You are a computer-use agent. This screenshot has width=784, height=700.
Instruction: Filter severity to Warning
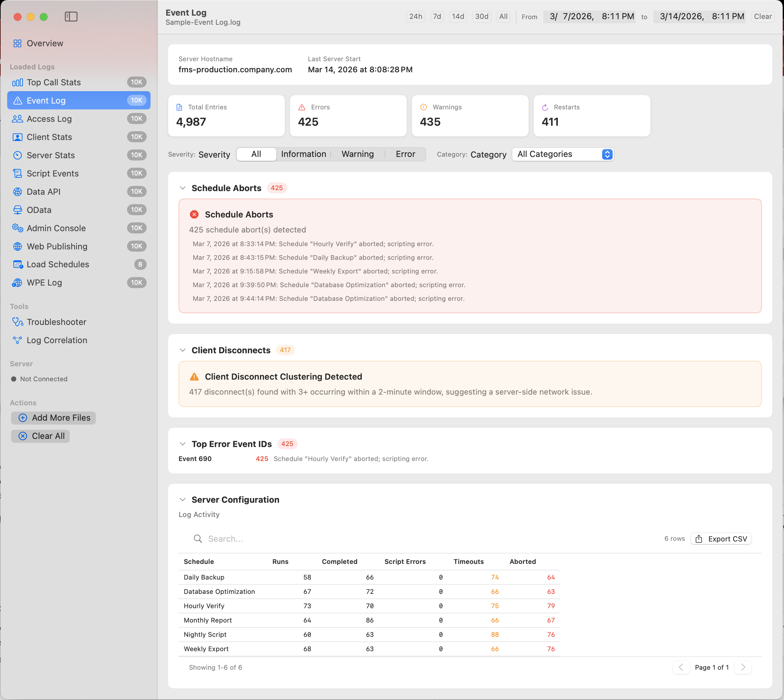tap(357, 154)
